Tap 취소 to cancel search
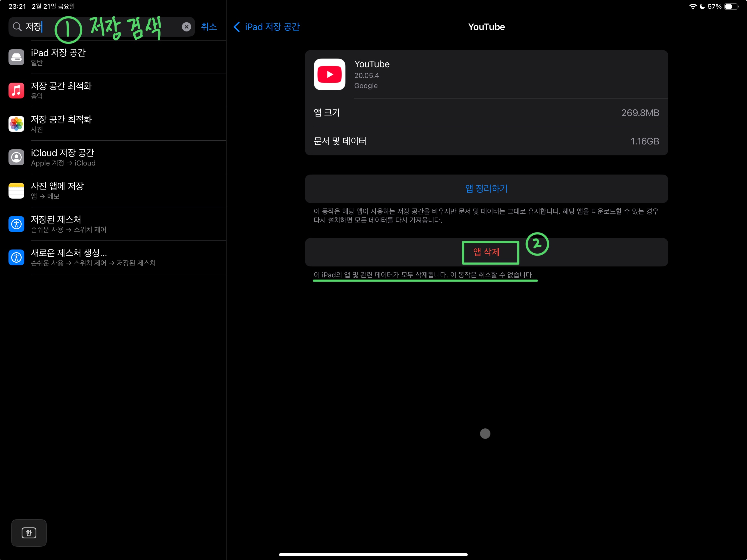The width and height of the screenshot is (747, 560). (x=209, y=27)
